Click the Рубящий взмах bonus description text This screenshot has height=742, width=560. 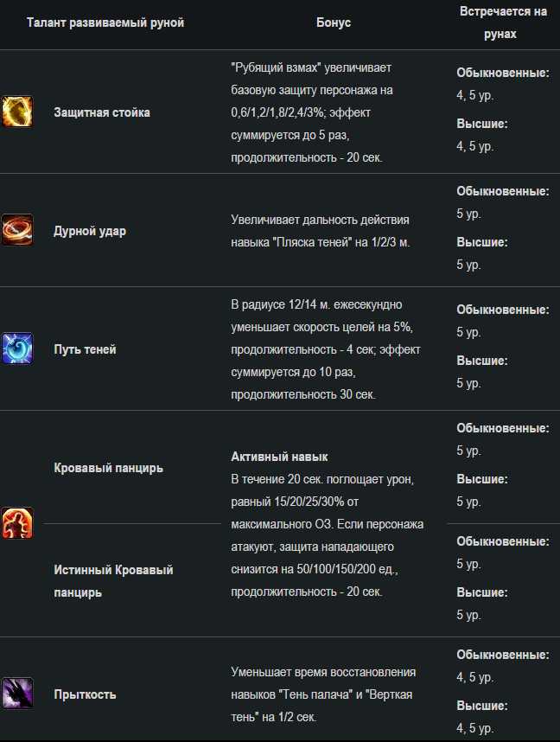(x=312, y=112)
